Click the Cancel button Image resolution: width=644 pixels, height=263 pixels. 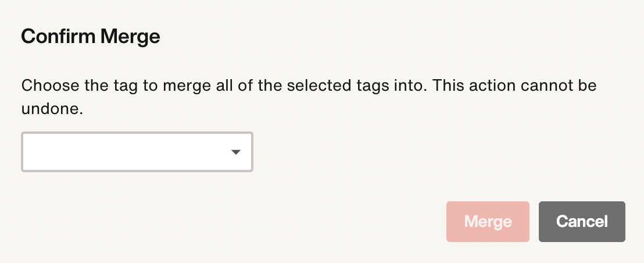(582, 222)
